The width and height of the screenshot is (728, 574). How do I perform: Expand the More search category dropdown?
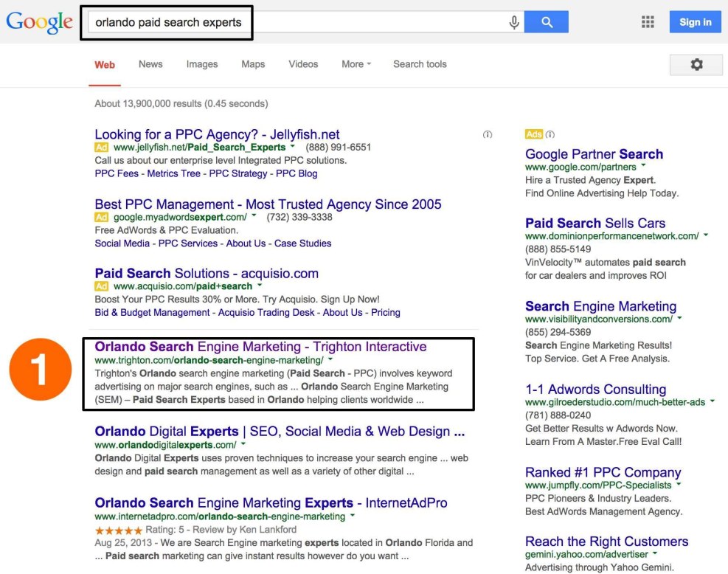356,64
